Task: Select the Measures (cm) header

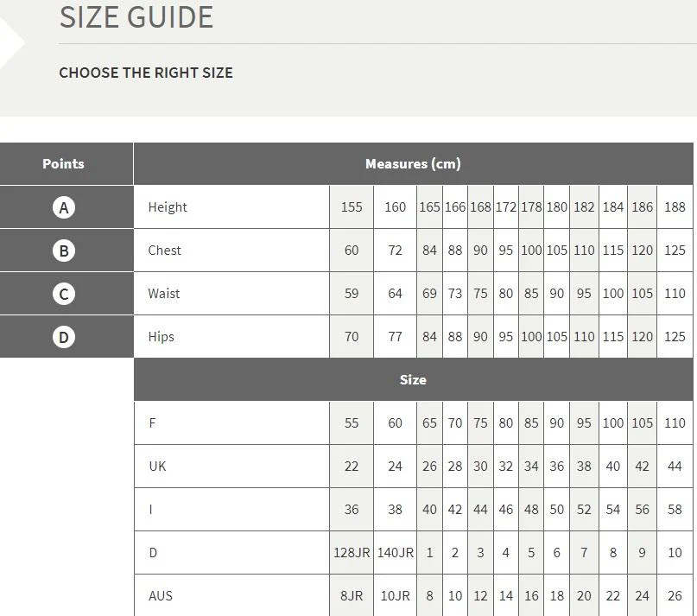Action: 413,163
